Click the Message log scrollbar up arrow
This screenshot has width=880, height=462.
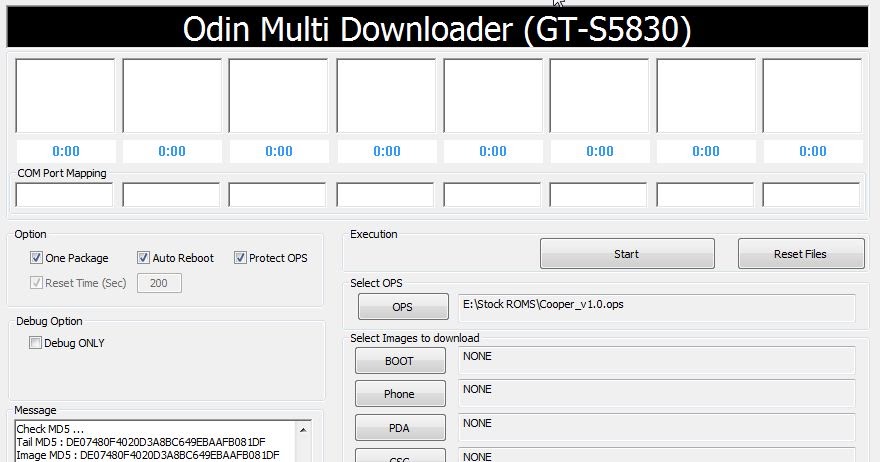click(303, 430)
